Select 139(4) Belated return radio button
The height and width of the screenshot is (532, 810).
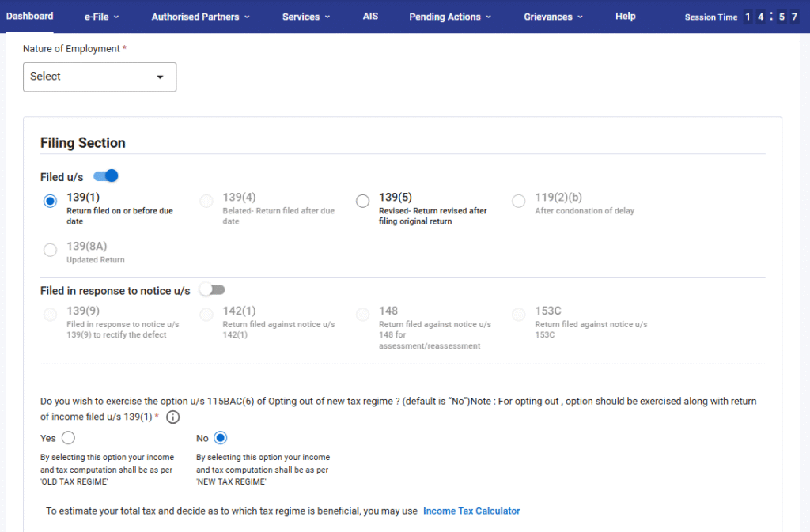pos(206,202)
